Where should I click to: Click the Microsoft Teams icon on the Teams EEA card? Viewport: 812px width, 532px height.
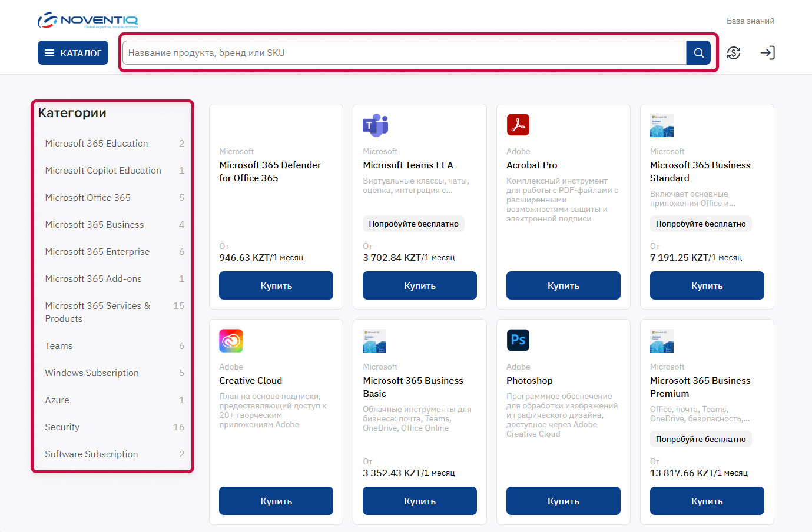coord(374,125)
